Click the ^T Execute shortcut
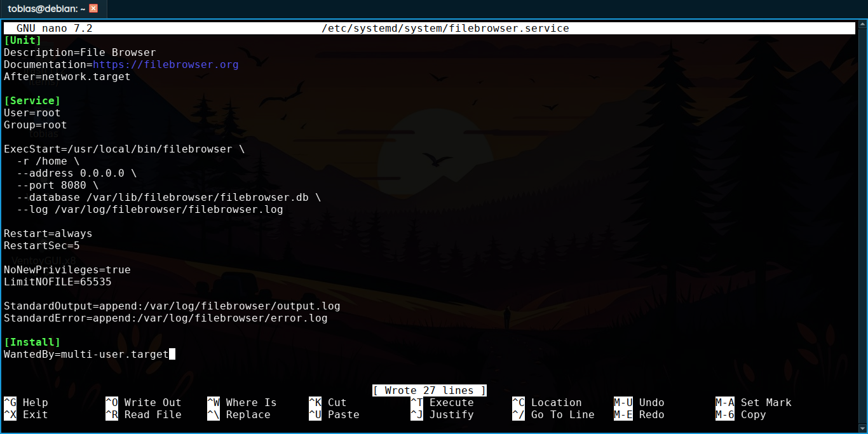Image resolution: width=868 pixels, height=434 pixels. tap(442, 403)
